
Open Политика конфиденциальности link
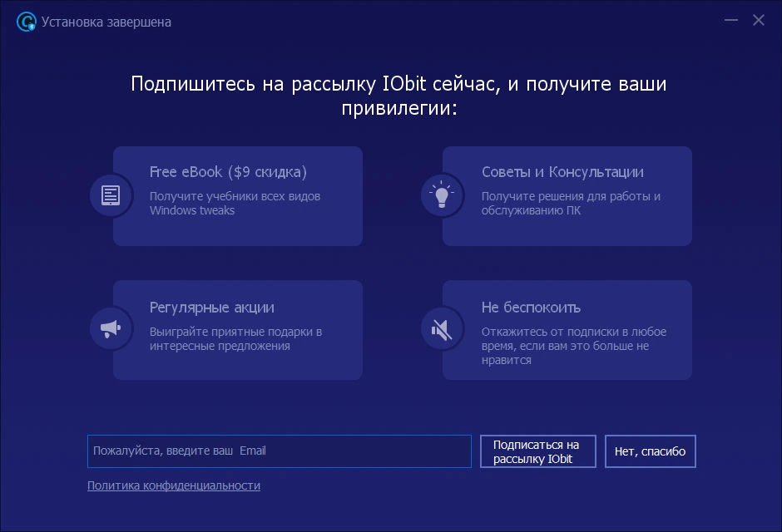pos(174,485)
